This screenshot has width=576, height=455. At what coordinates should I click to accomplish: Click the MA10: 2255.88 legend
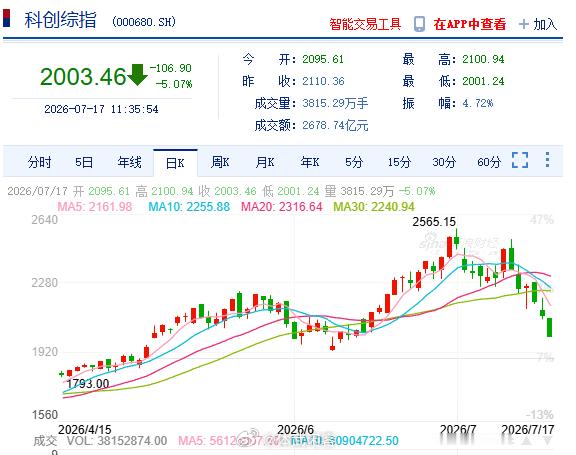(189, 207)
